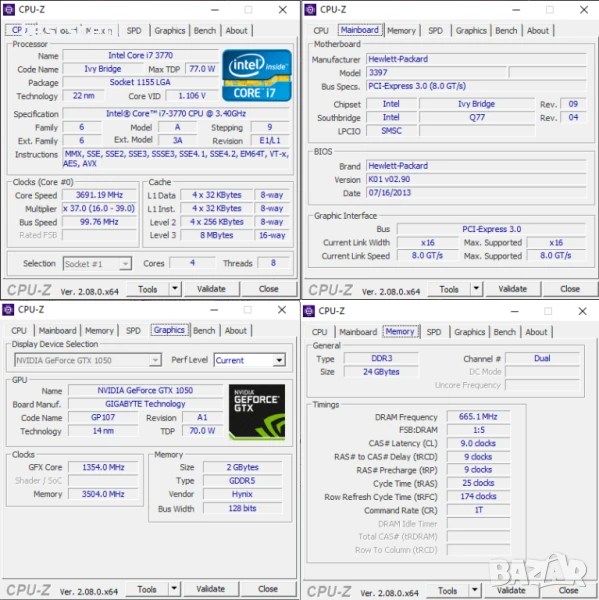Click the Tools button in the Mainboard window

449,289
